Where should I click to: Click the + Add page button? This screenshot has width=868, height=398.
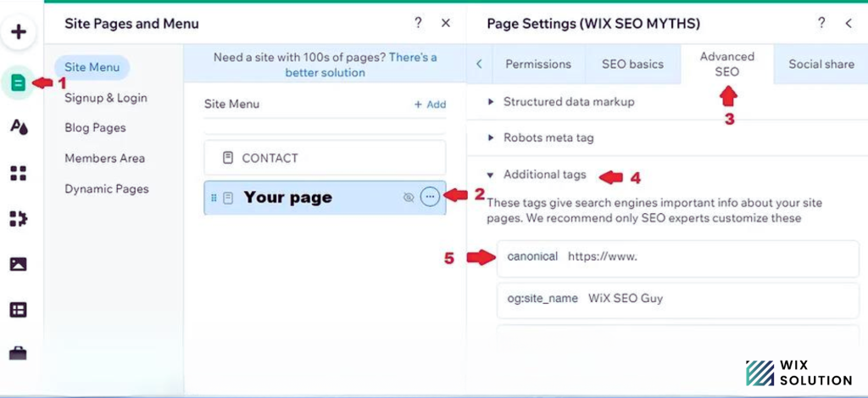point(430,104)
